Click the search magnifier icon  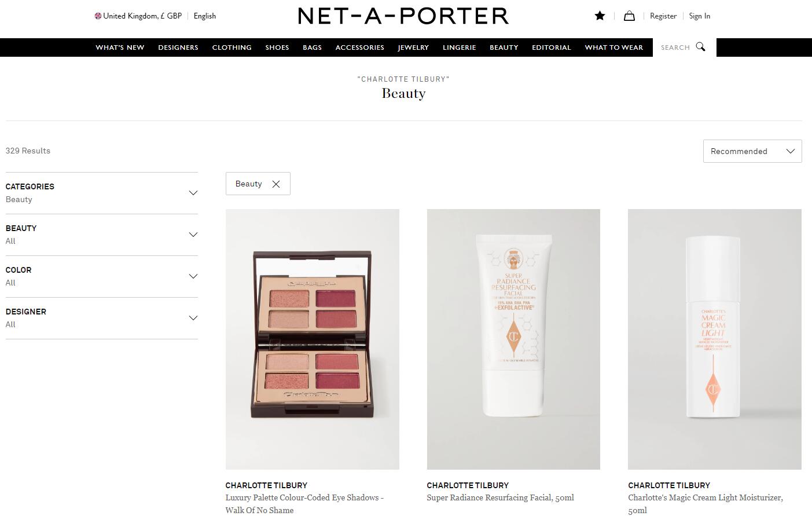pos(700,47)
